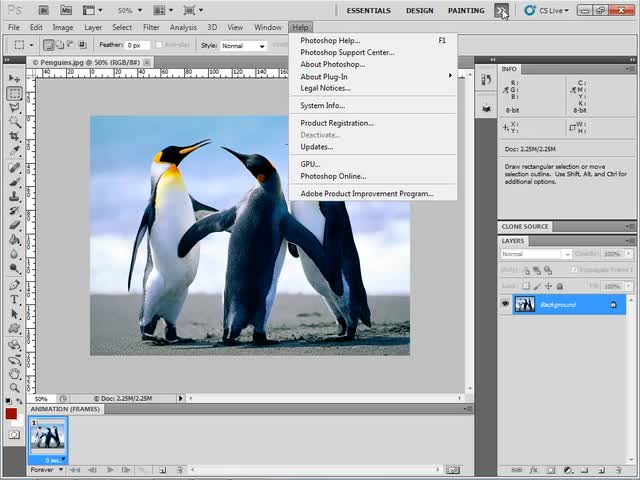
Task: Add a layer style with the fx icon
Action: pos(533,470)
